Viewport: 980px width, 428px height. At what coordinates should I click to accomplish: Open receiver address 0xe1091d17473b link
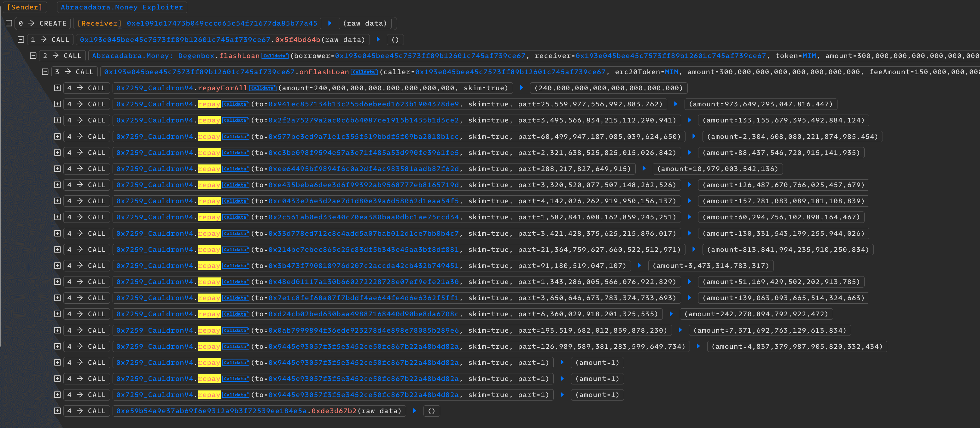click(222, 23)
